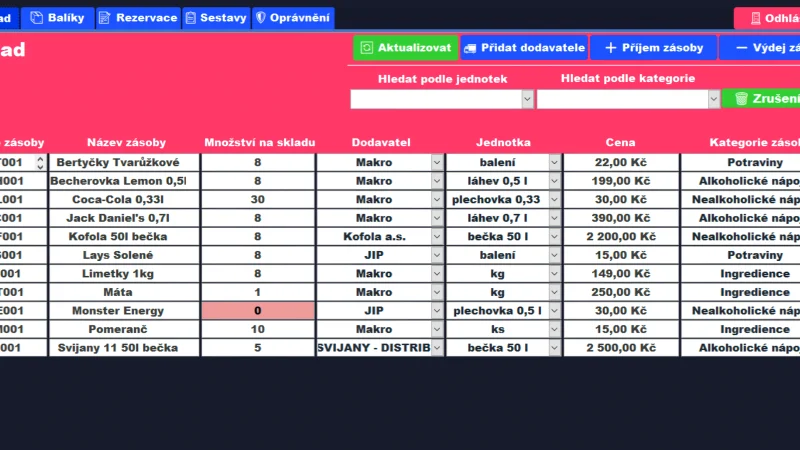The image size is (800, 450).
Task: Click the Množství na skladu column header
Action: pyautogui.click(x=260, y=142)
